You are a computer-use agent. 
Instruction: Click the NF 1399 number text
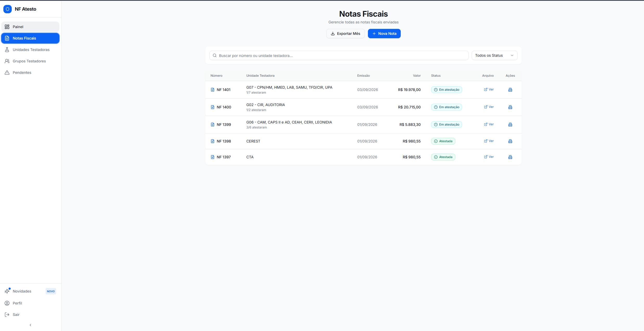click(x=224, y=125)
